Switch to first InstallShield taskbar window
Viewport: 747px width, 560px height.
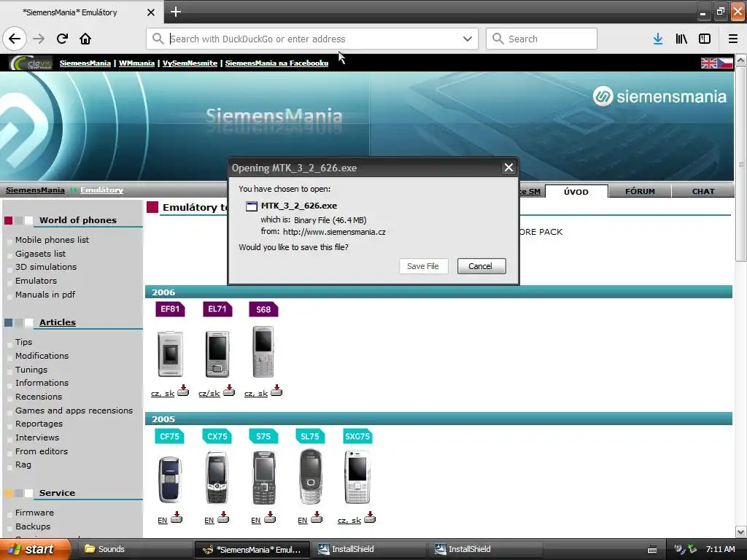[x=368, y=549]
